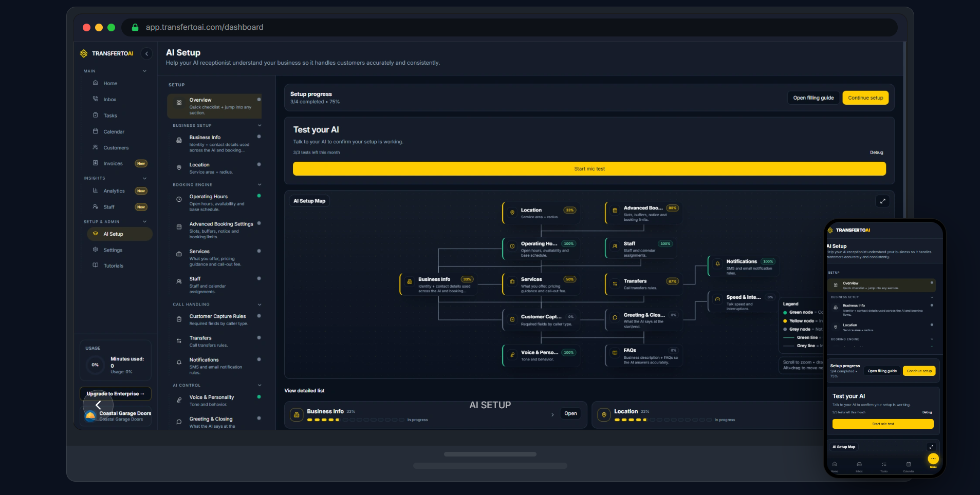Collapse the CALL HANDLING section
Image resolution: width=980 pixels, height=495 pixels.
coord(260,304)
